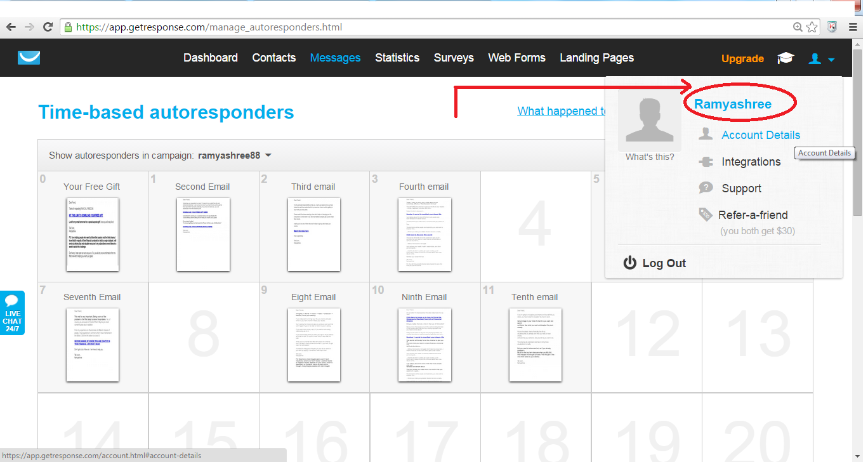Click the Integrations plug icon

(706, 162)
